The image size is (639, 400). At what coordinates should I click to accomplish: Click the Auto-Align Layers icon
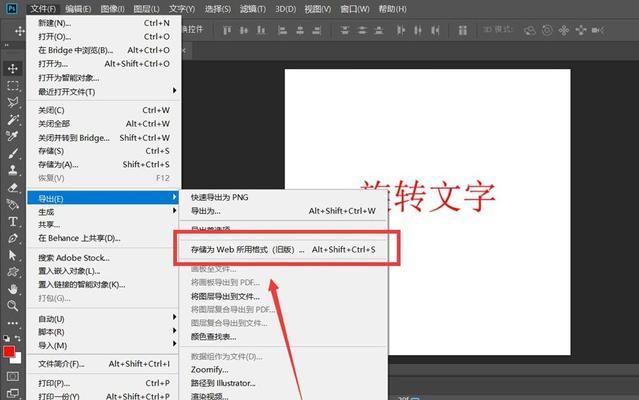coord(463,30)
